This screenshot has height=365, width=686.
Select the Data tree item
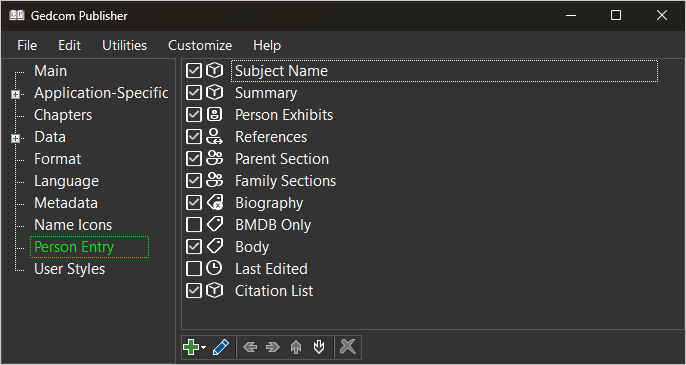[x=50, y=137]
